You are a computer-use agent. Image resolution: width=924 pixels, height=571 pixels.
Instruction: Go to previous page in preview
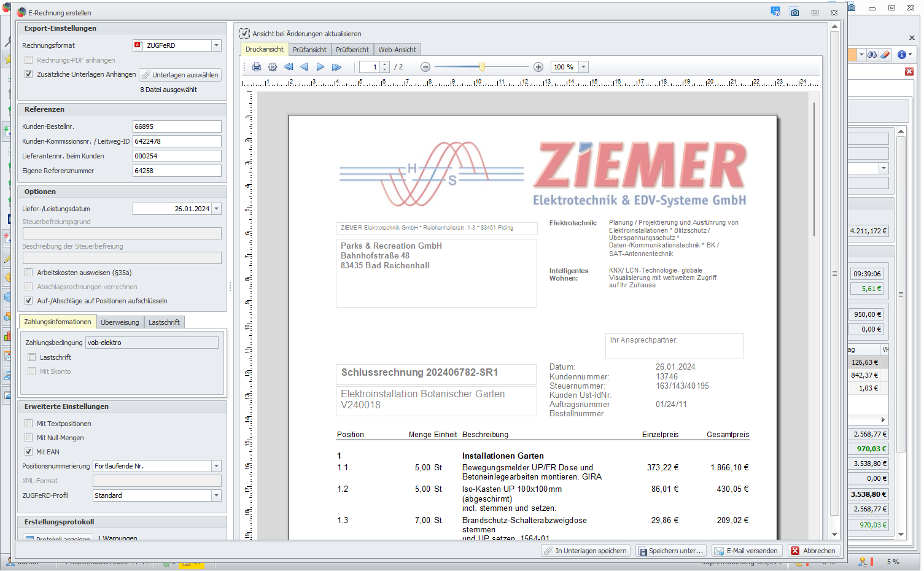click(x=304, y=67)
